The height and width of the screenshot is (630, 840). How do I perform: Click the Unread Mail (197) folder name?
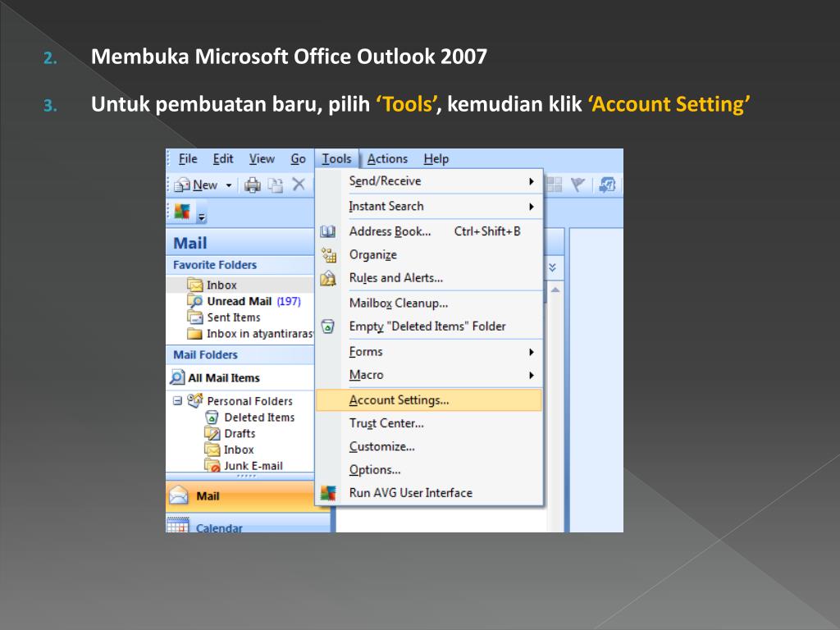point(254,301)
